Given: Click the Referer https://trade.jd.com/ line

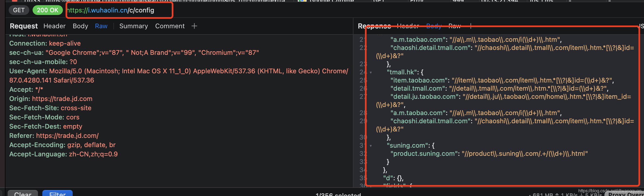Looking at the screenshot, I should 54,136.
